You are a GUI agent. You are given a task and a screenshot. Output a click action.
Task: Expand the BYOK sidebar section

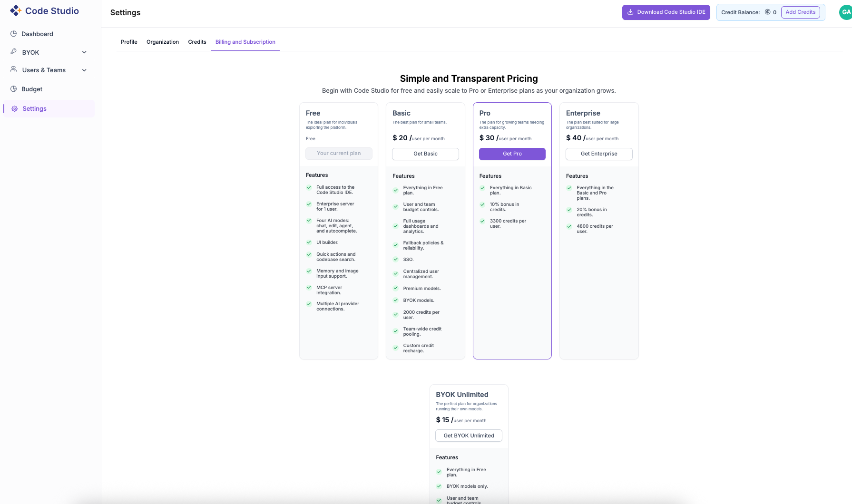coord(84,52)
